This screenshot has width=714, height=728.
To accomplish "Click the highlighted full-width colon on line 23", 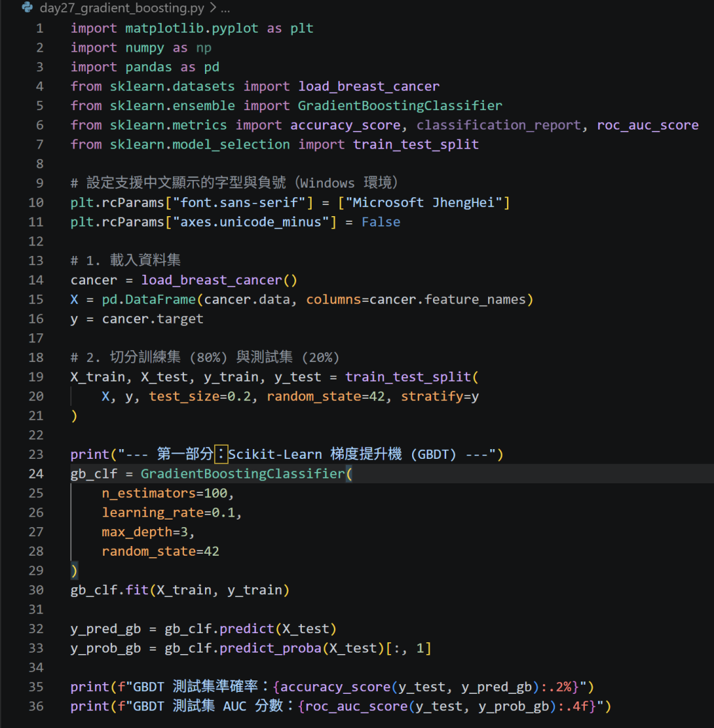I will pos(221,454).
